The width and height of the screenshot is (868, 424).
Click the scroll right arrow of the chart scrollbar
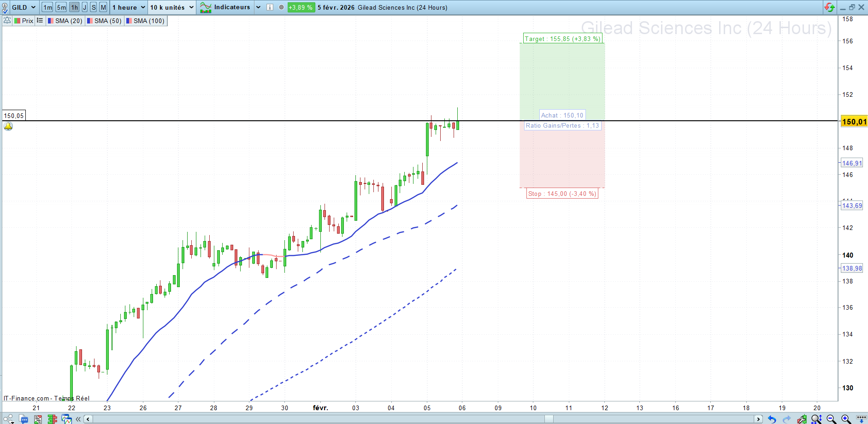click(x=758, y=419)
